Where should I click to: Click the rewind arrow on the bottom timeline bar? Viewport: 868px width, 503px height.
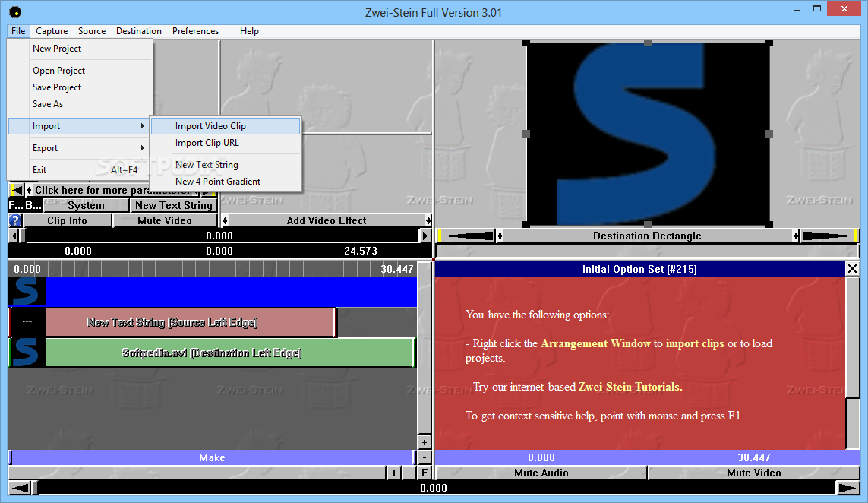[20, 488]
